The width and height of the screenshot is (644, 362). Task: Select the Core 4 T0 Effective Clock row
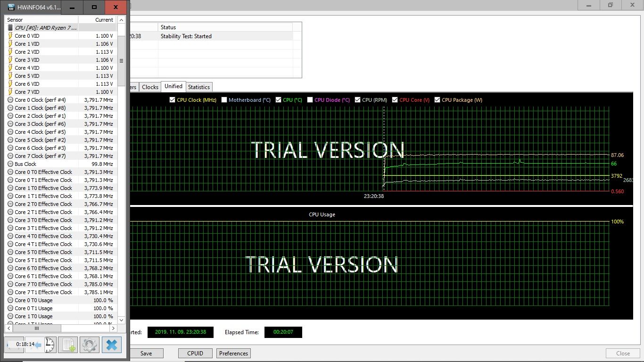60,236
